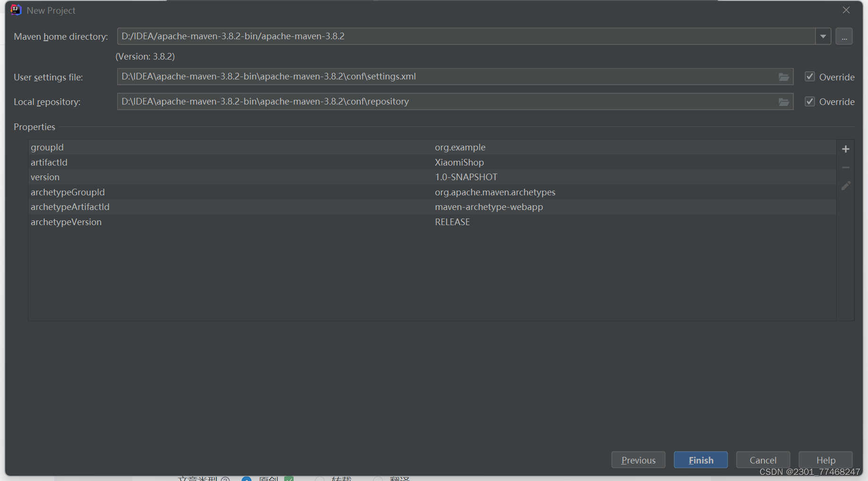
Task: Click the browse ellipsis button for Maven home
Action: pyautogui.click(x=844, y=36)
